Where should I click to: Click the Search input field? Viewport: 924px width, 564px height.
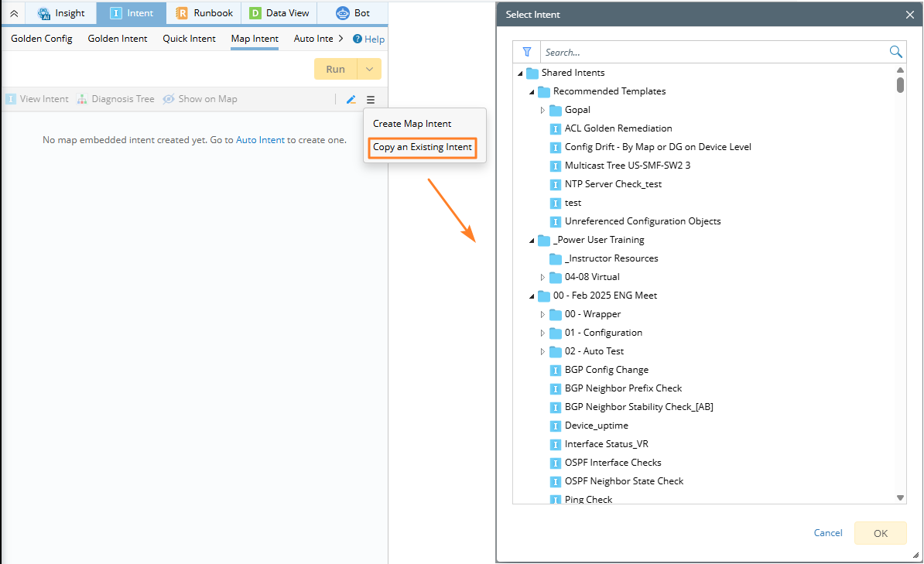[712, 53]
